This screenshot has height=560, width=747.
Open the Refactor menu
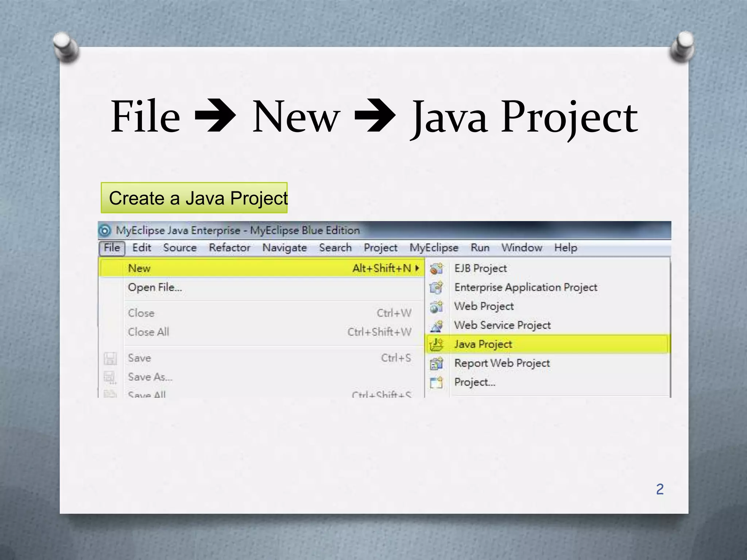229,248
